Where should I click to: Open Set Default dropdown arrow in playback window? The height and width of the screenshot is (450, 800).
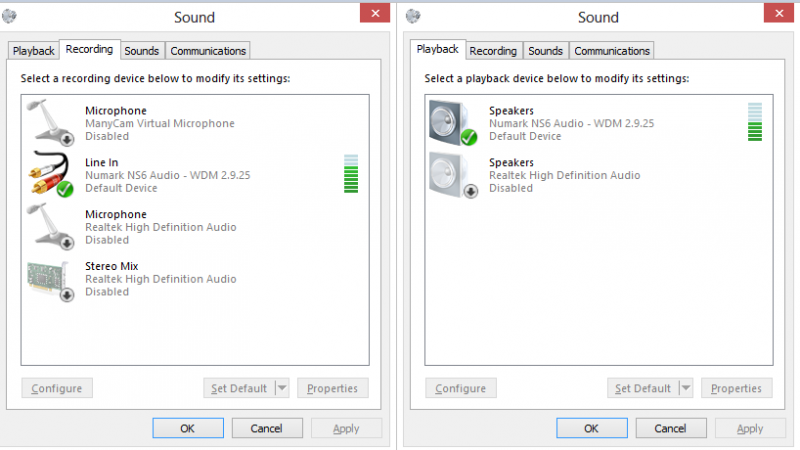pyautogui.click(x=685, y=388)
